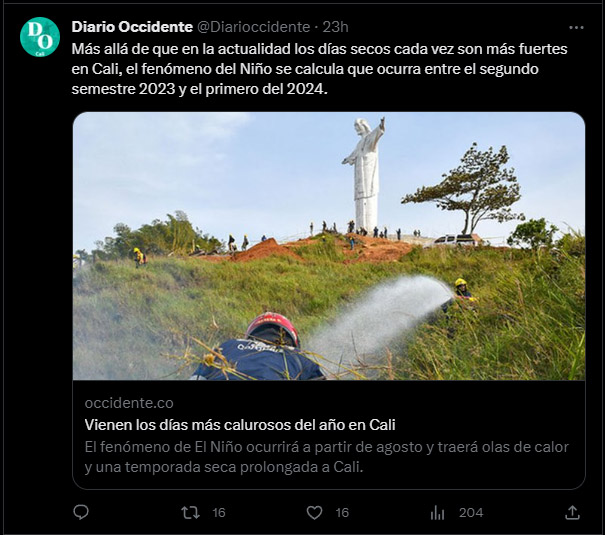Click the occidente.co domain label
The image size is (605, 535).
point(129,403)
